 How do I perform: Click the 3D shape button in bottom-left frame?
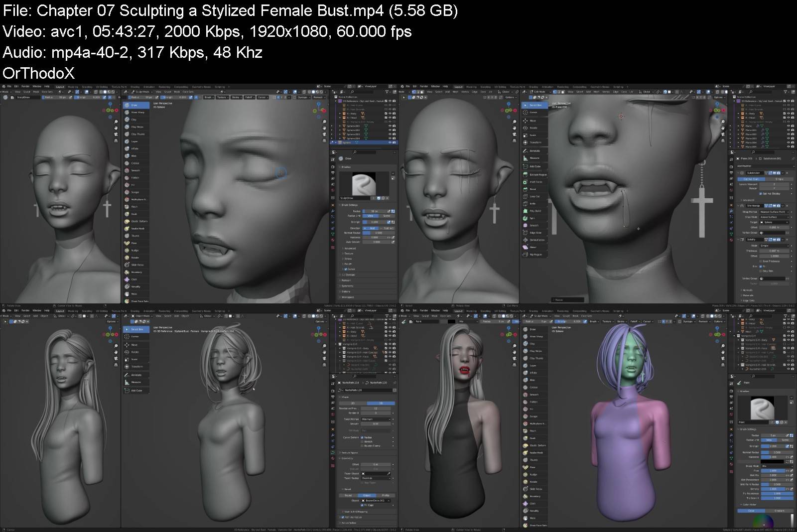[381, 403]
